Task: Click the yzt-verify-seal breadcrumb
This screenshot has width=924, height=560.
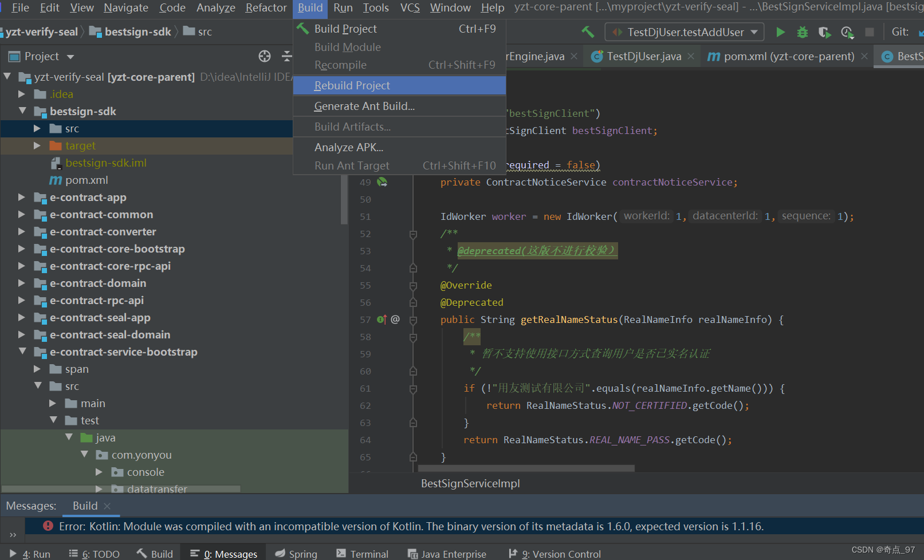Action: click(40, 32)
